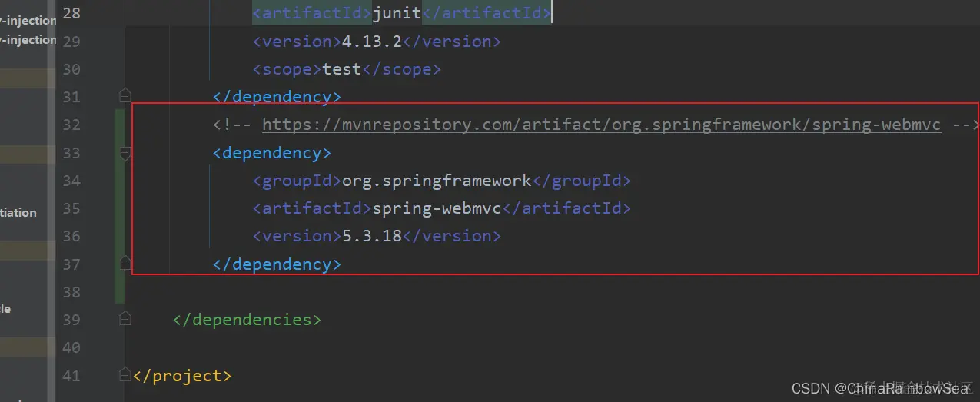Click line number 36 in the gutter
The image size is (980, 402).
click(x=71, y=236)
